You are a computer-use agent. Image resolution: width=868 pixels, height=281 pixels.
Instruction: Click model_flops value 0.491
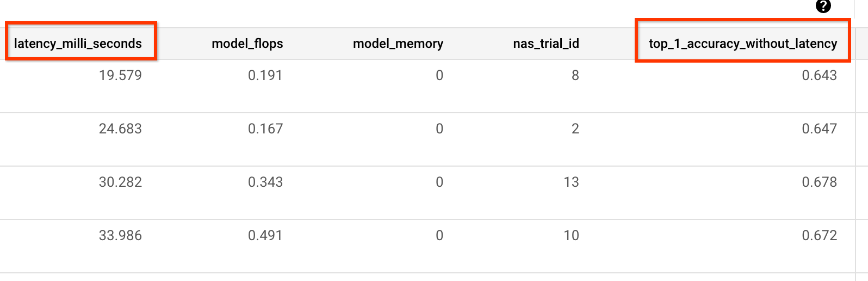point(265,235)
